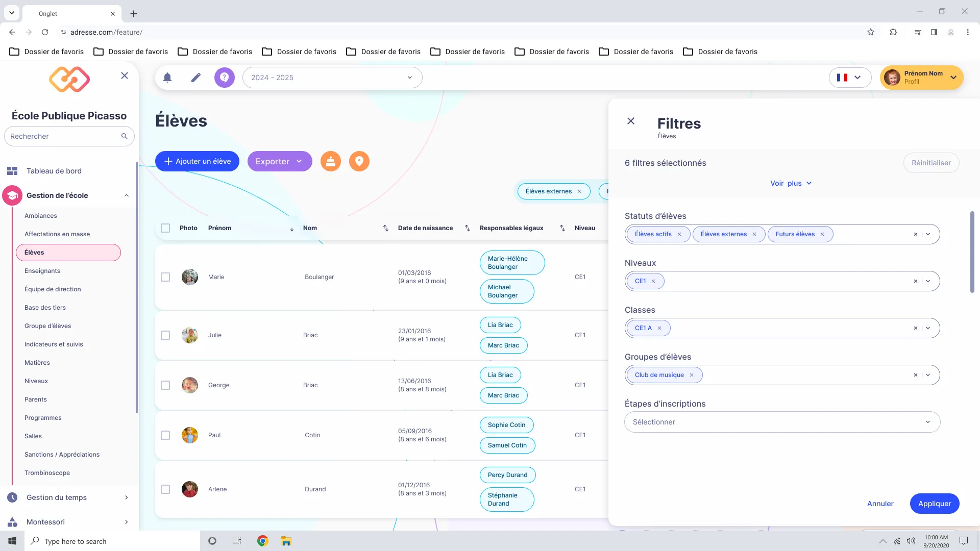Remove the Futurs élèves status chip
This screenshot has height=551, width=980.
[x=822, y=234]
